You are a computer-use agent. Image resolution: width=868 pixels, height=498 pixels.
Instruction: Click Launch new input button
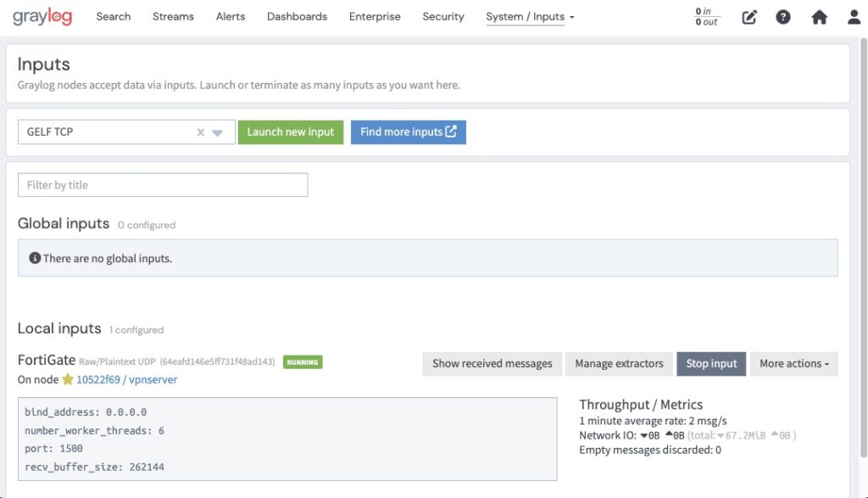(291, 131)
